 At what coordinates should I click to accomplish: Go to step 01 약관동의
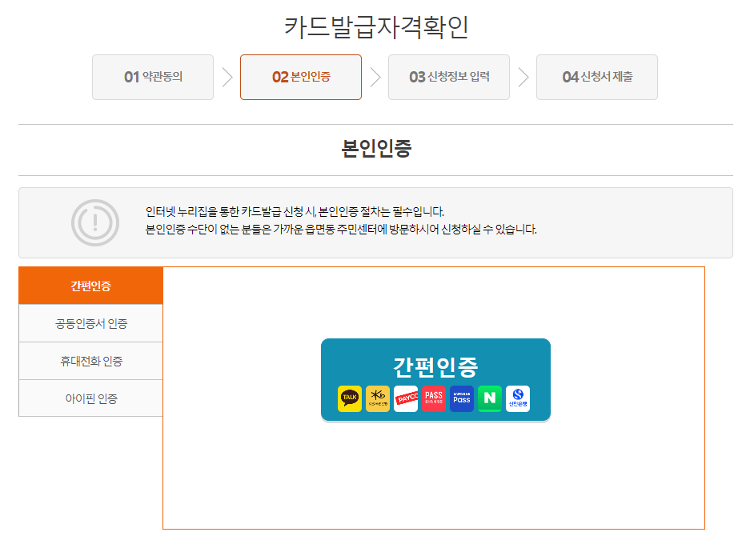click(x=152, y=77)
